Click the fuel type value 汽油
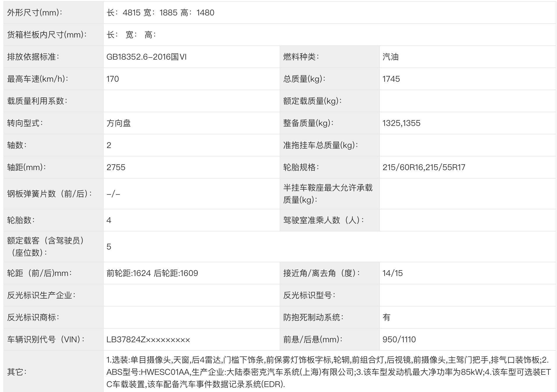Viewport: 557px width, 392px height. pos(391,57)
